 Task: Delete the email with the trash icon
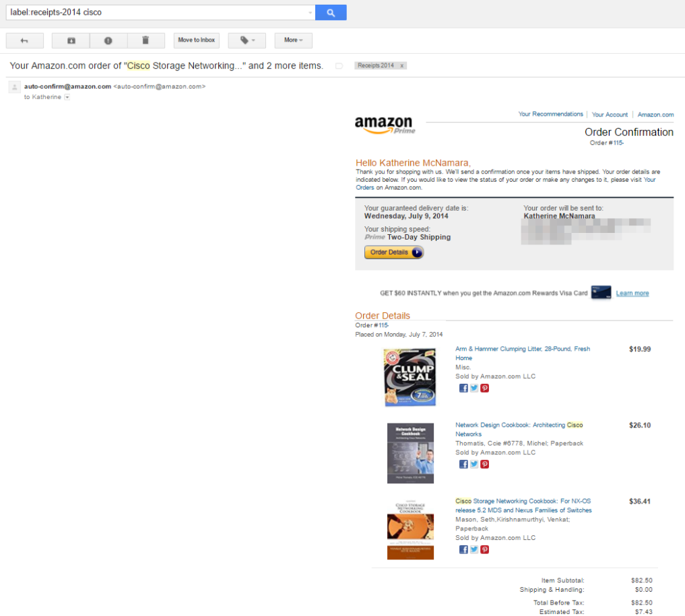[145, 40]
